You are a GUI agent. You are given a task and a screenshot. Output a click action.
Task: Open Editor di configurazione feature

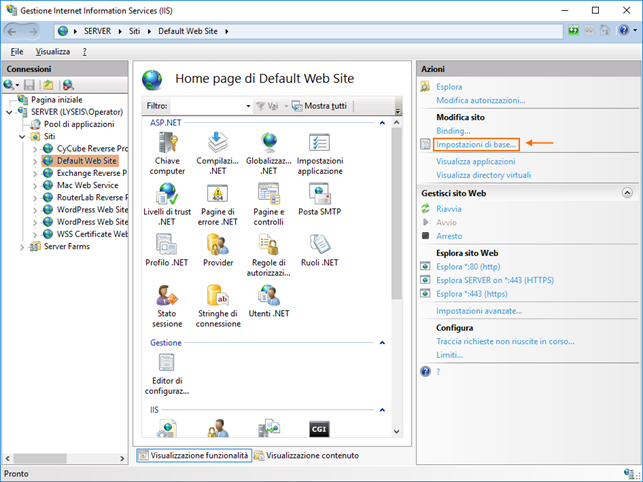click(x=167, y=374)
